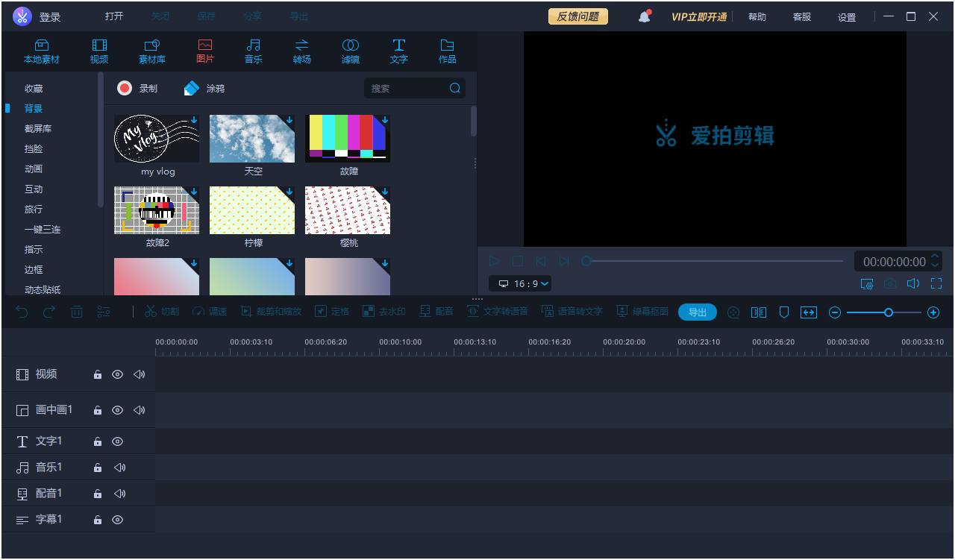The width and height of the screenshot is (955, 560).
Task: Select the 切割 cutting tool
Action: pyautogui.click(x=161, y=312)
